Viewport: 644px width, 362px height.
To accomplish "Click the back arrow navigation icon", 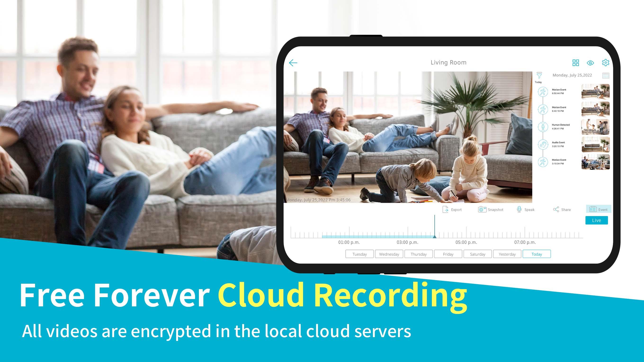I will 293,62.
